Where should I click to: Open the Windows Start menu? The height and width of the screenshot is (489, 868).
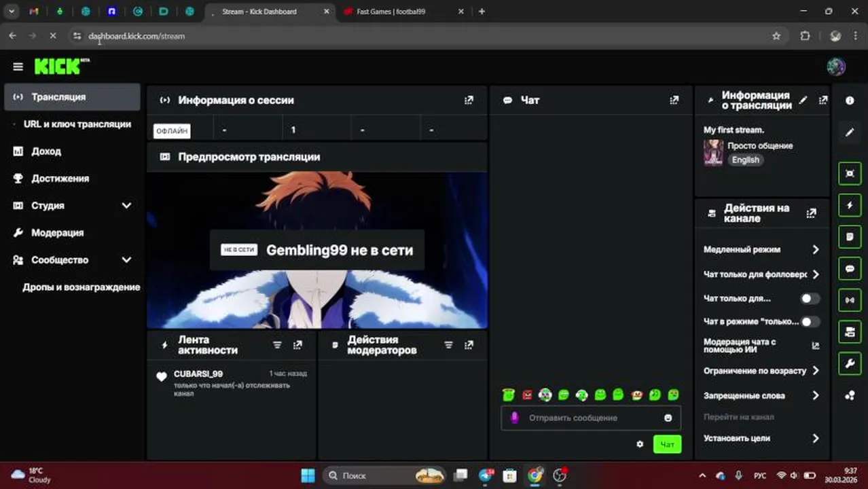308,475
